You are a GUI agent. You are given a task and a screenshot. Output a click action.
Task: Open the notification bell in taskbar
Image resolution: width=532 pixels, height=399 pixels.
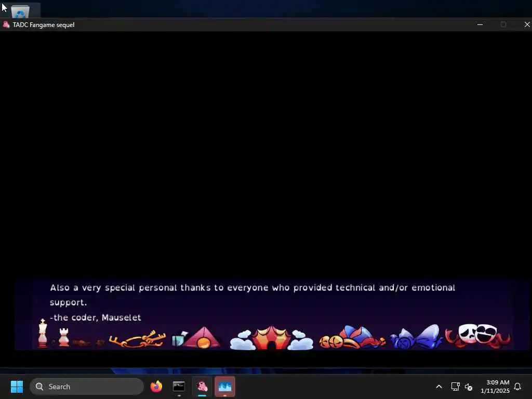point(517,387)
